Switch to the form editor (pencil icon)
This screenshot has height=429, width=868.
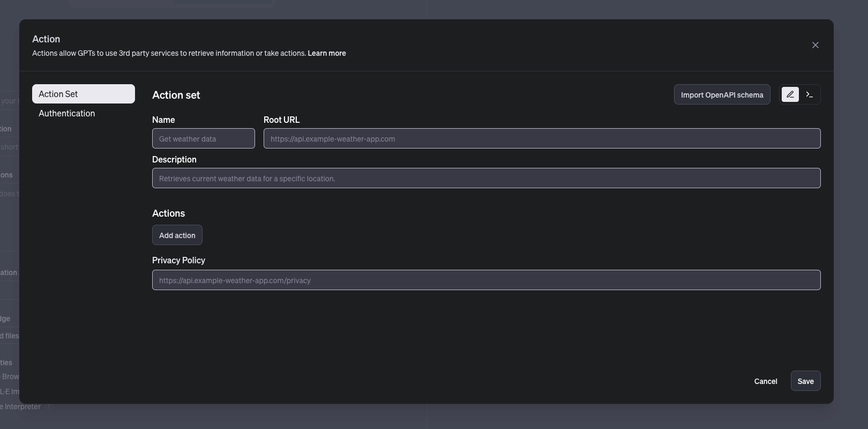pyautogui.click(x=790, y=94)
